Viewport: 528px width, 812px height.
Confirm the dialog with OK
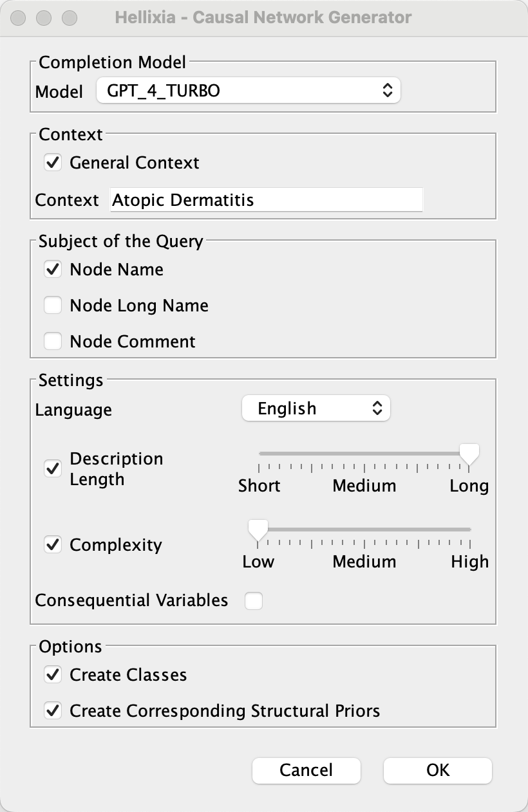(438, 770)
